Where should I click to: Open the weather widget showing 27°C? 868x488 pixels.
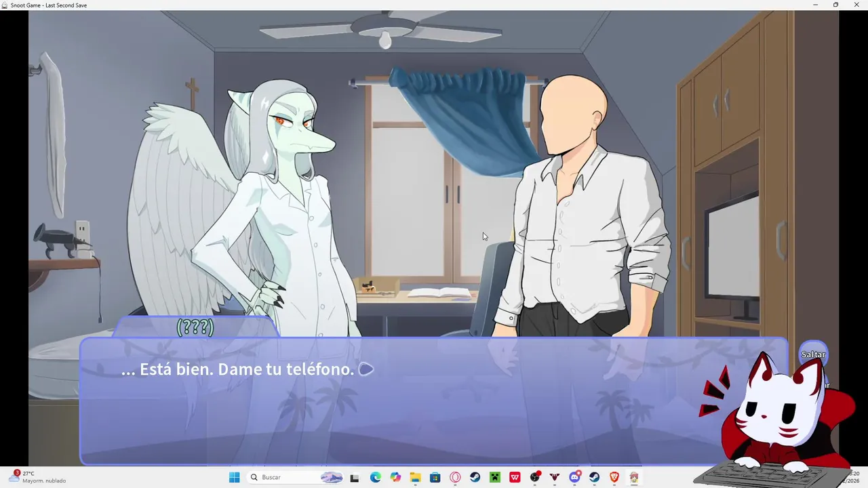click(38, 477)
